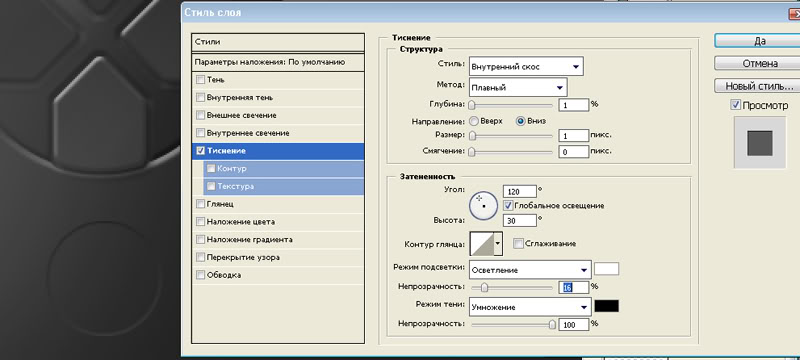Screen dimensions: 800x360
Task: Uncheck the Просмотр preview checkbox
Action: (735, 105)
